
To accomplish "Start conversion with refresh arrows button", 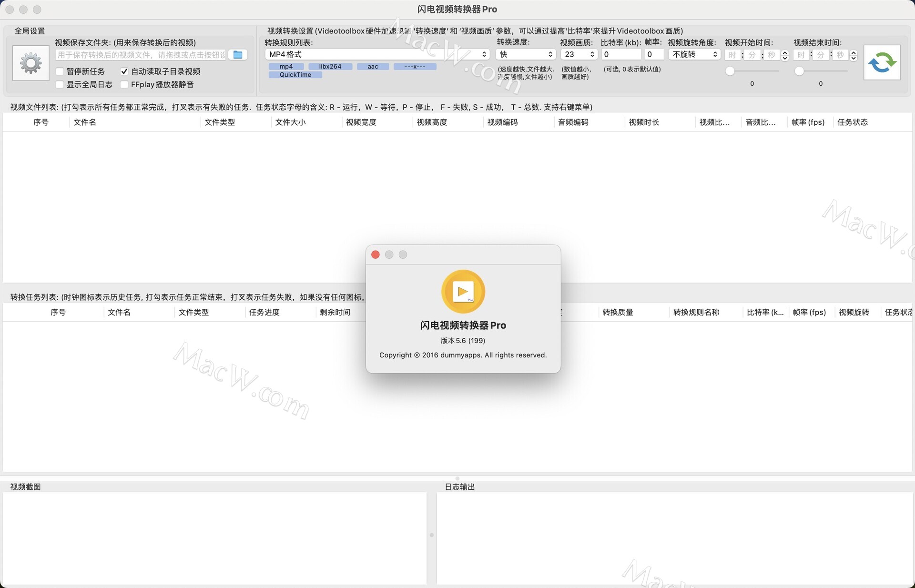I will click(x=882, y=62).
